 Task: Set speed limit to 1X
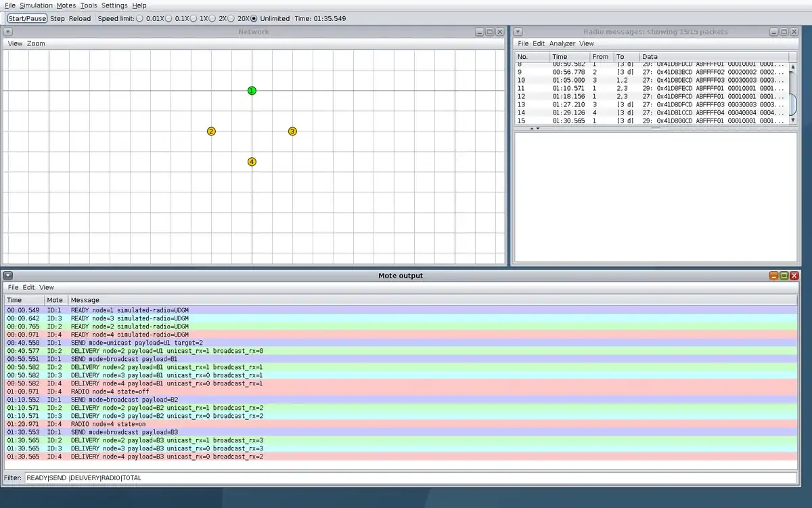(200, 18)
